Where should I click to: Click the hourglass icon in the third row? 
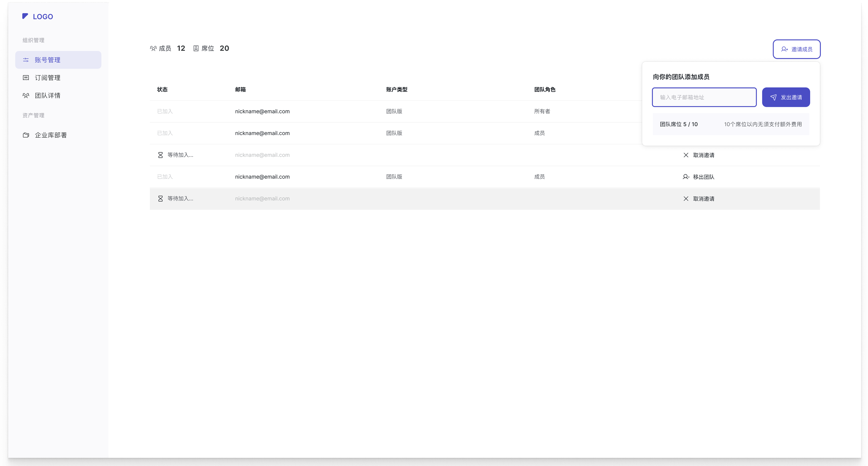[160, 155]
